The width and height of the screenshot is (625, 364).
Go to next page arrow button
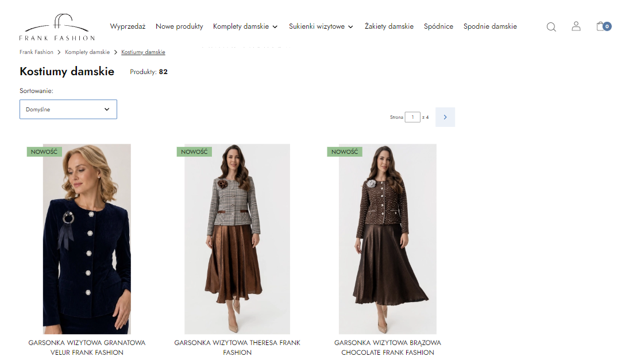point(445,117)
